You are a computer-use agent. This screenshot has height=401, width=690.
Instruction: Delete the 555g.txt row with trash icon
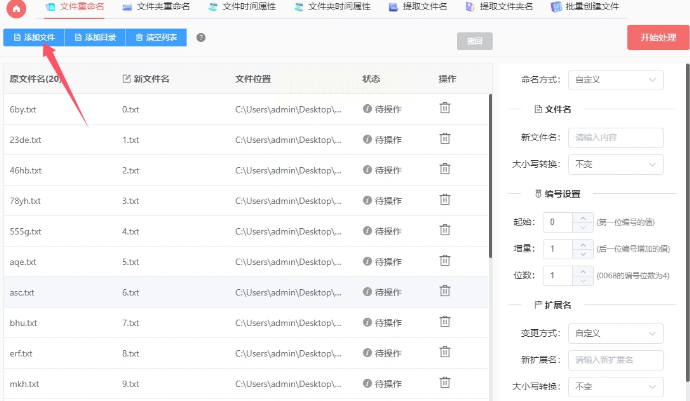445,230
